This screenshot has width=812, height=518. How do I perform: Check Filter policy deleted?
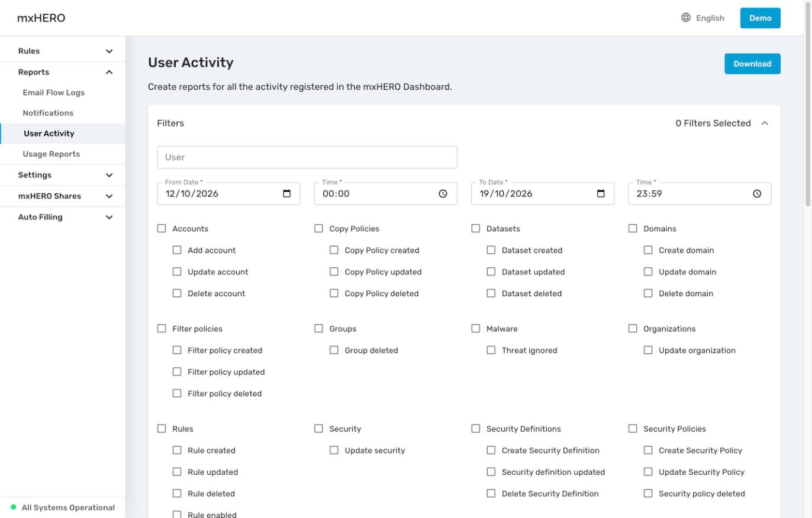[177, 393]
